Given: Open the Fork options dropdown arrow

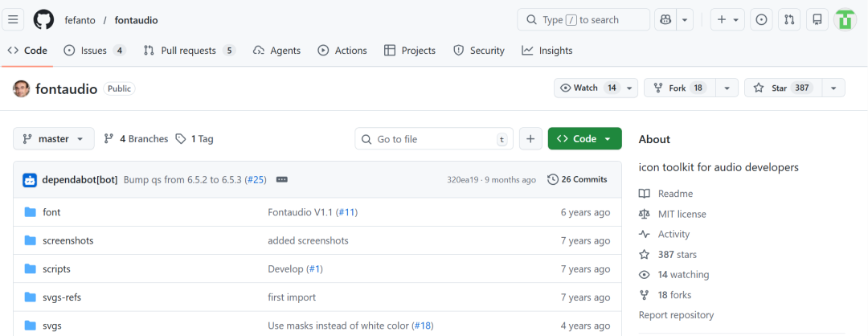Looking at the screenshot, I should tap(727, 88).
